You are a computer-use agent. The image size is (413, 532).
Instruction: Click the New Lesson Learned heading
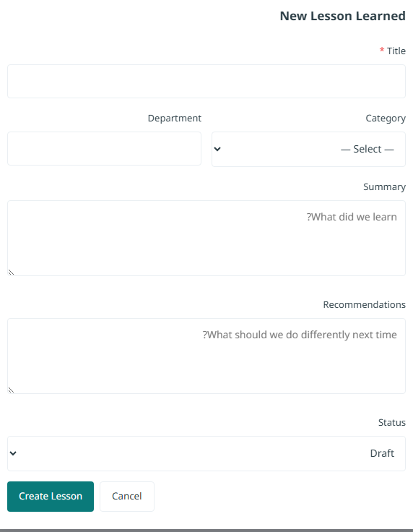click(x=342, y=16)
